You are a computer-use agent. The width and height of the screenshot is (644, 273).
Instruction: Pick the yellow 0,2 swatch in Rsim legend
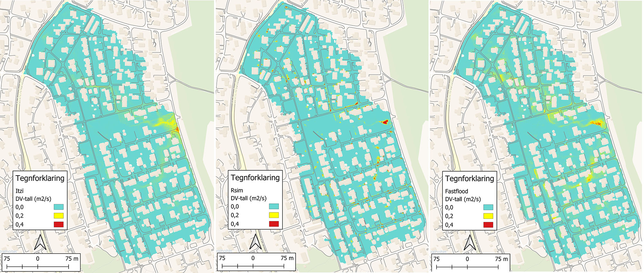point(273,215)
